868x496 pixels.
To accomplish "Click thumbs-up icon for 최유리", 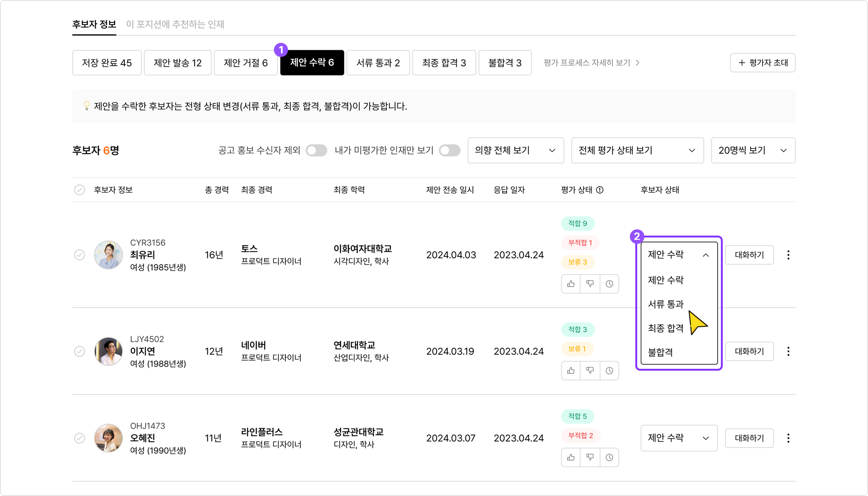I will (x=571, y=283).
